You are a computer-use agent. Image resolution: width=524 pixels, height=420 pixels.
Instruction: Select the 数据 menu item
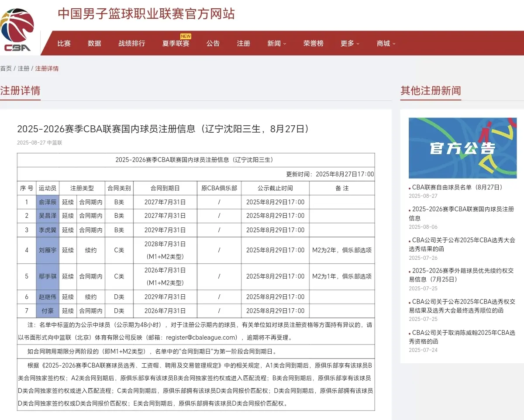tap(94, 43)
